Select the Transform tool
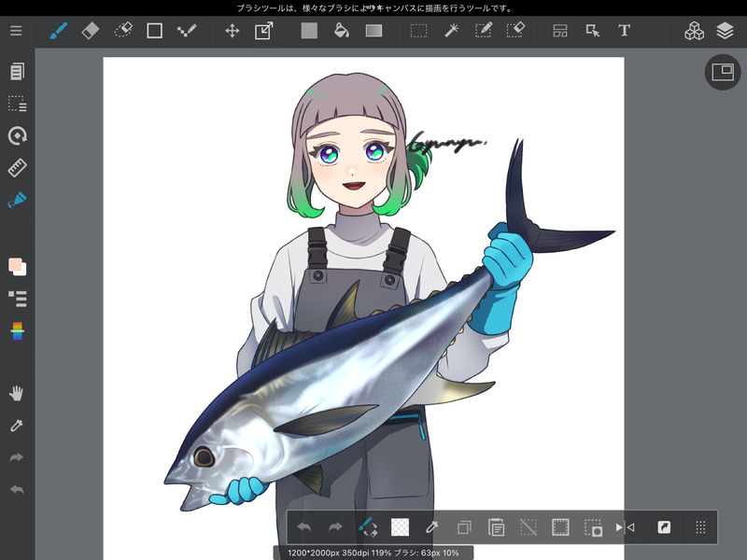The width and height of the screenshot is (747, 560). [264, 31]
